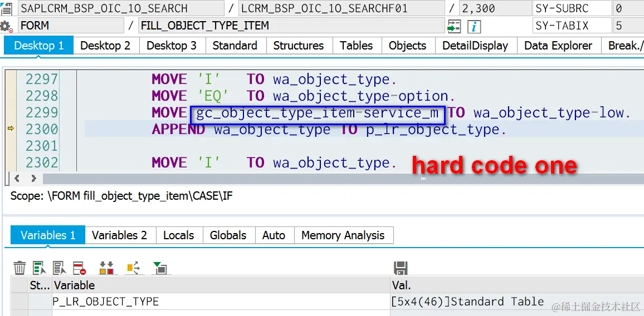Click the yellow square with branching arrows icon
Image resolution: width=644 pixels, height=316 pixels.
[x=133, y=268]
